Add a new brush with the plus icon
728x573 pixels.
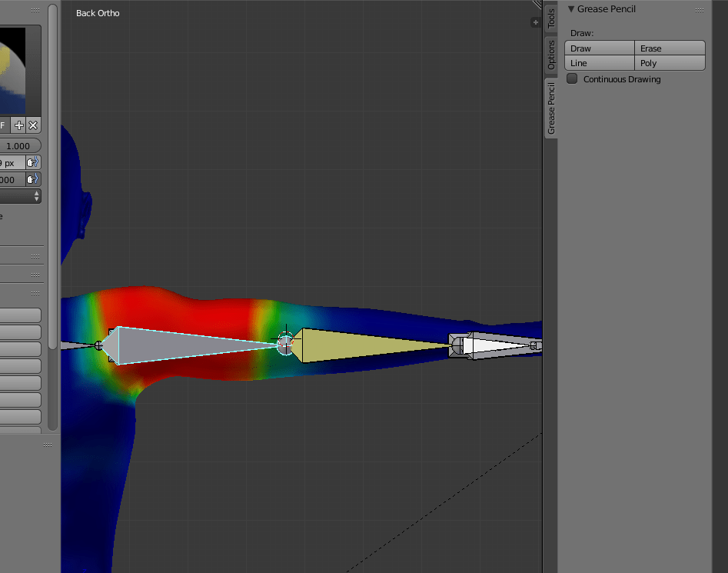tap(18, 125)
